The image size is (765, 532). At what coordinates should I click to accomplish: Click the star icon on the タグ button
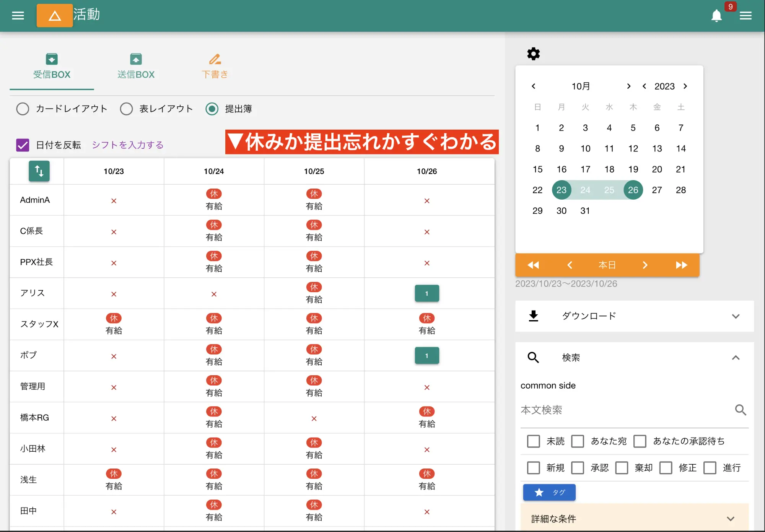click(x=538, y=492)
